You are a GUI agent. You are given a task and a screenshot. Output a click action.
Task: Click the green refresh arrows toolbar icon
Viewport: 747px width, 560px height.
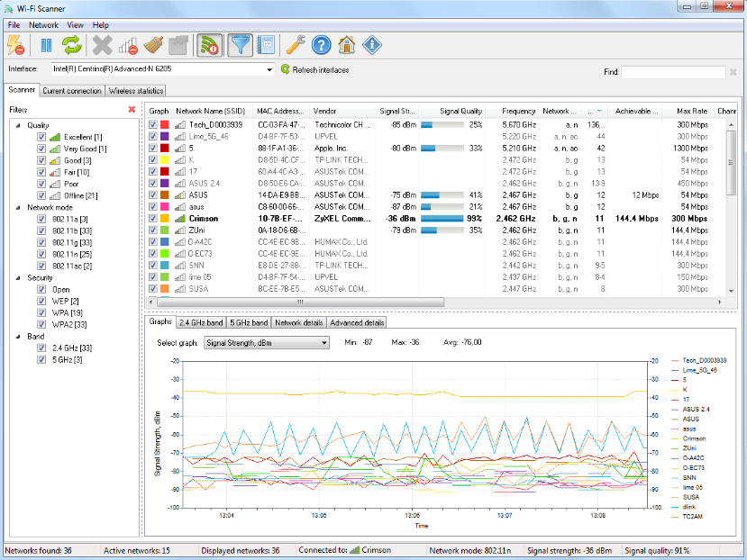(72, 45)
